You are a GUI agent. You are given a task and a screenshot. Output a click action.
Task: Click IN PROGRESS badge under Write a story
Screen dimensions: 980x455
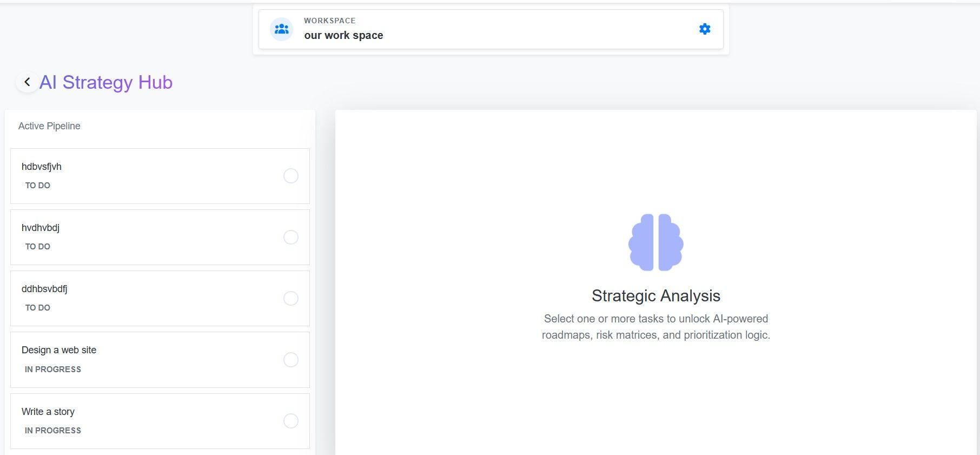click(53, 431)
